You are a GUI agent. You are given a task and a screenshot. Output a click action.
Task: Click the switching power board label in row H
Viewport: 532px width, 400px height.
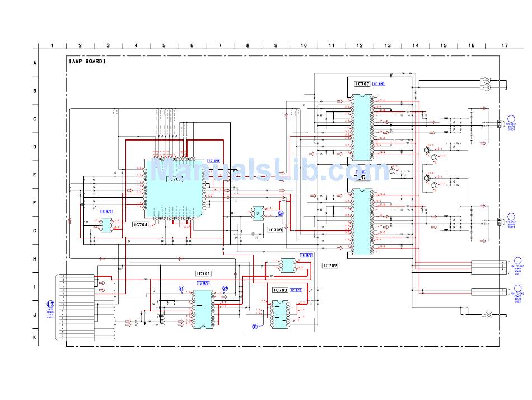click(518, 270)
